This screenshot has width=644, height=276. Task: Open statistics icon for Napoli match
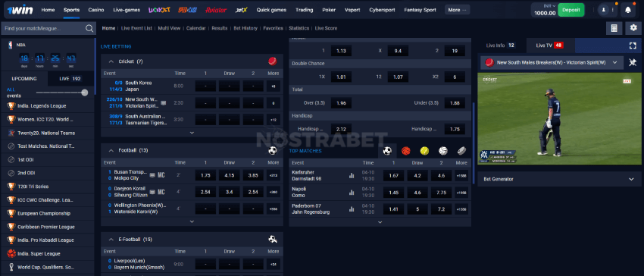pyautogui.click(x=352, y=192)
